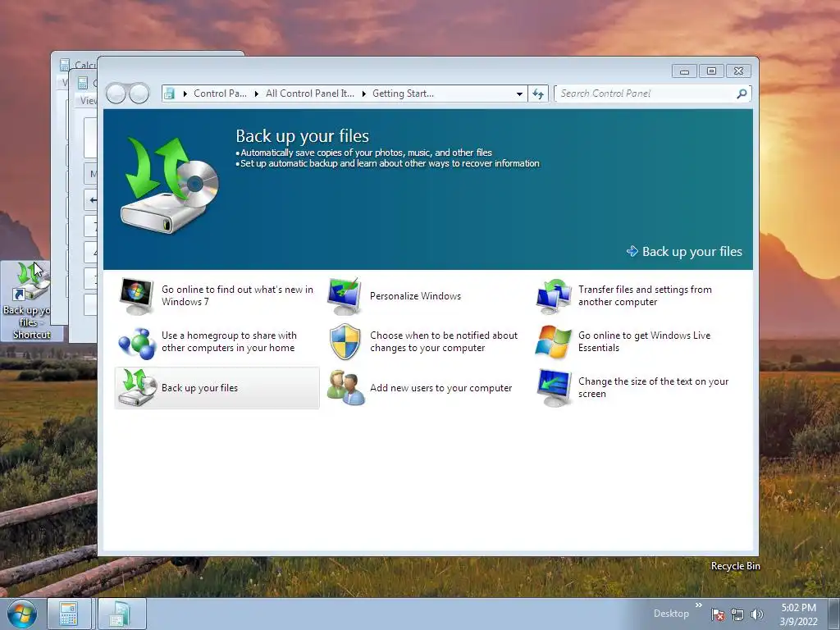Screen dimensions: 840x630
Task: Open the Start menu orb
Action: click(x=22, y=614)
